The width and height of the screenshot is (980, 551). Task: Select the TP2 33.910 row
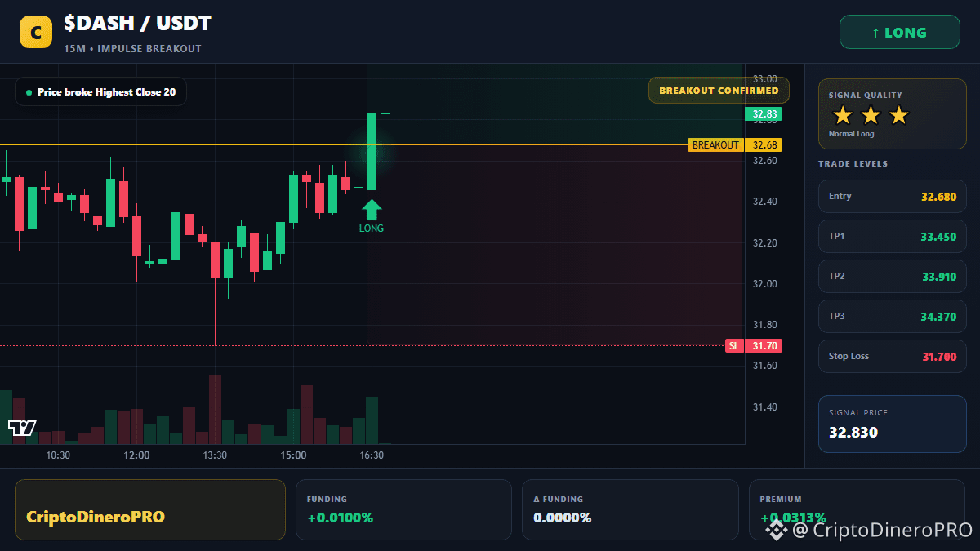coord(892,276)
